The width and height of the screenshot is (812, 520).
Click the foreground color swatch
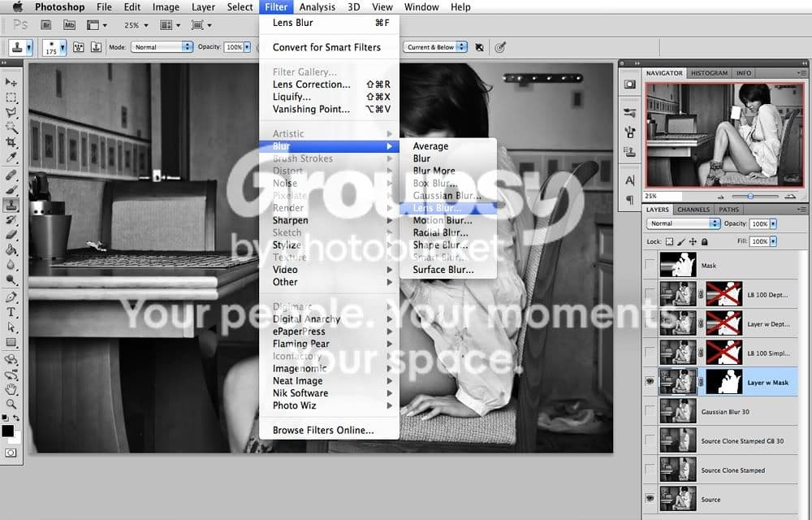(7, 431)
